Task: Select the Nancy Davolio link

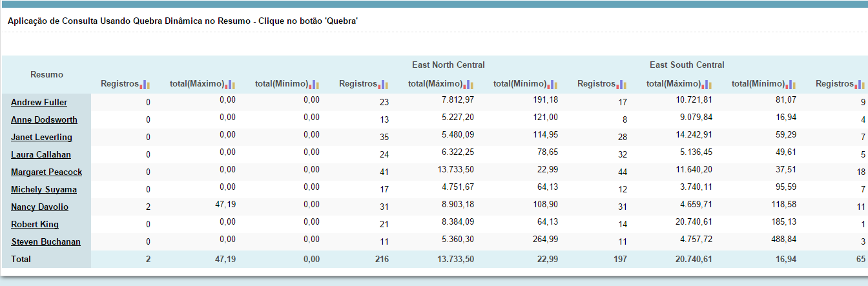Action: 39,207
